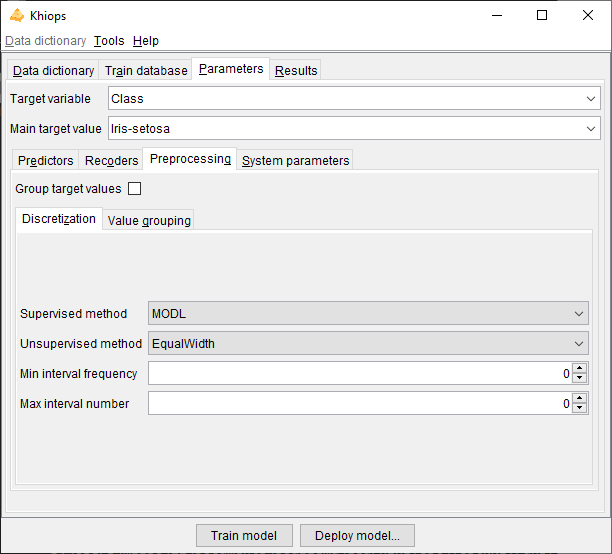Decrease Min interval frequency with down arrow

[580, 379]
